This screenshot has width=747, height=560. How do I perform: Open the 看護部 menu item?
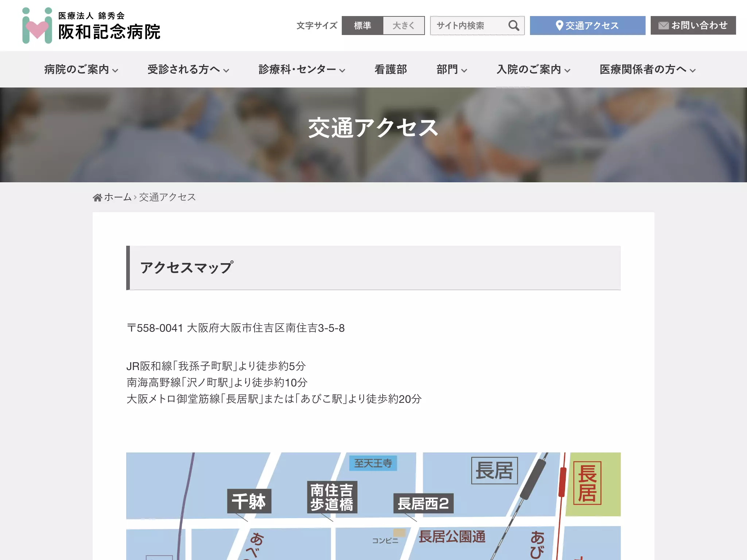(391, 69)
